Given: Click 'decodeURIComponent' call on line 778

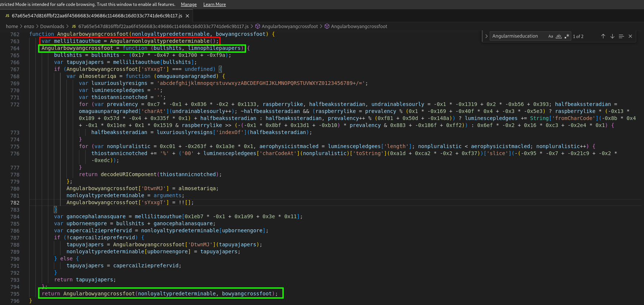Looking at the screenshot, I should point(129,174).
